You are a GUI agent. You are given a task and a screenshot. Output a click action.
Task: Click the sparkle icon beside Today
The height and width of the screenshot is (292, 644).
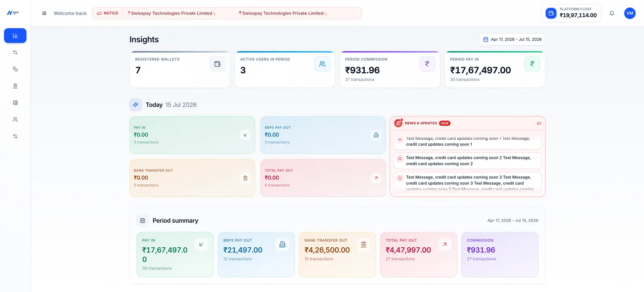pyautogui.click(x=136, y=105)
